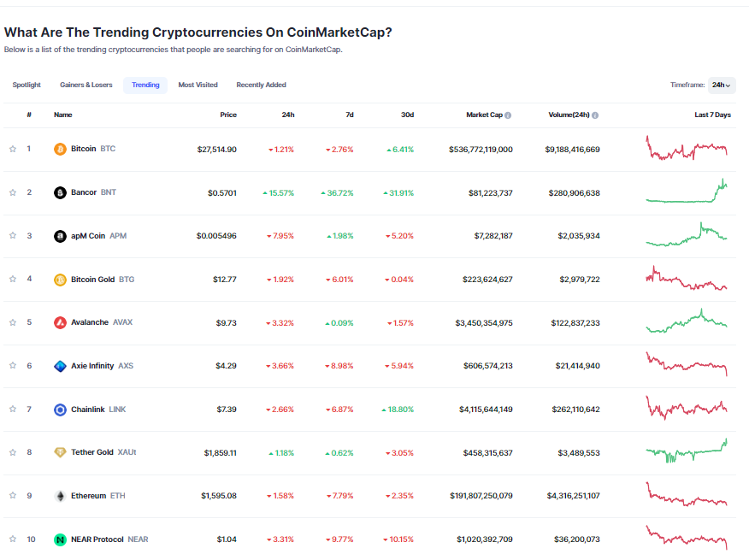
Task: Click the Volume(24h) info icon
Action: point(595,115)
